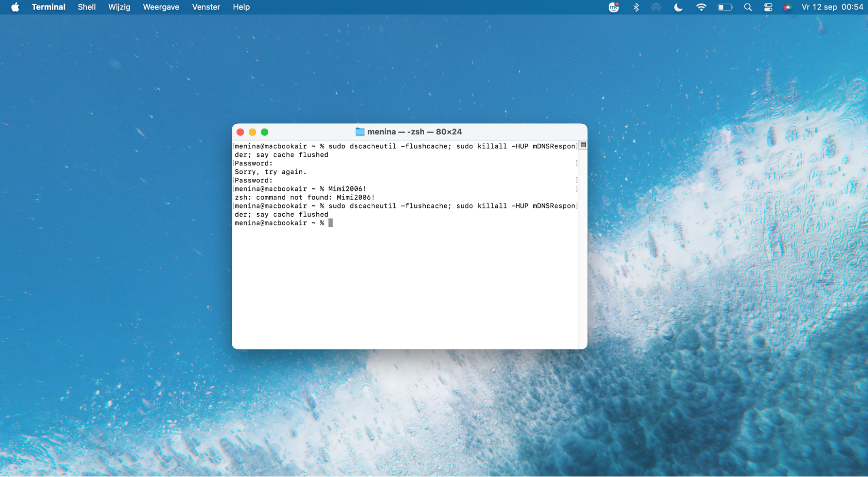Open Spotlight search from the menu bar
Image resolution: width=868 pixels, height=477 pixels.
pyautogui.click(x=748, y=7)
